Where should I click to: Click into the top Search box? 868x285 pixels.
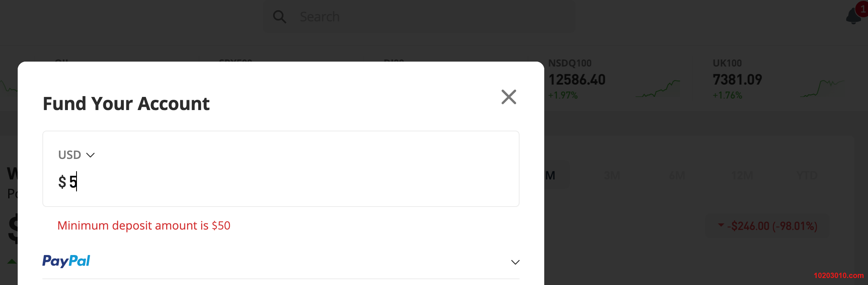click(x=419, y=17)
